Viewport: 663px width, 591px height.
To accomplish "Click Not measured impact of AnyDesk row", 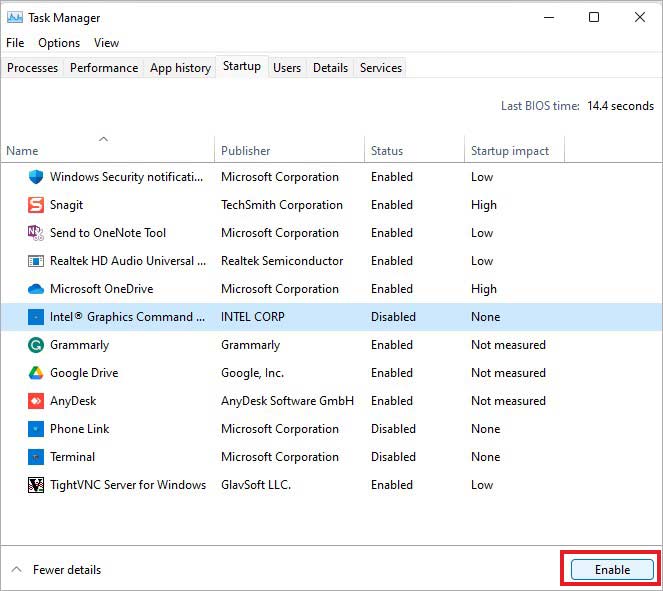I will [x=508, y=401].
